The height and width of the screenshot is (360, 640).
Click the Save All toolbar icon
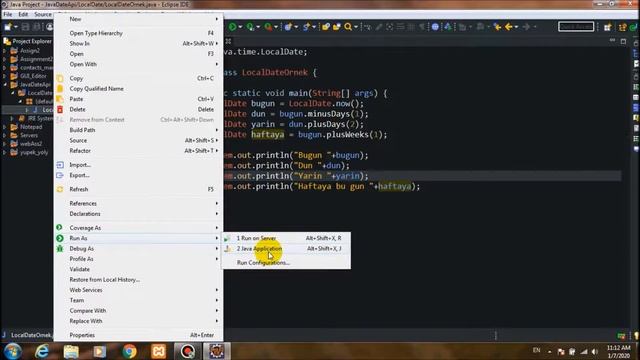tap(36, 27)
